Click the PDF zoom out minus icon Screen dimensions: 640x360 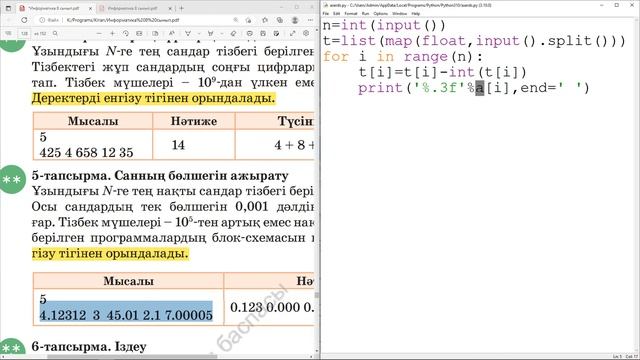point(99,33)
